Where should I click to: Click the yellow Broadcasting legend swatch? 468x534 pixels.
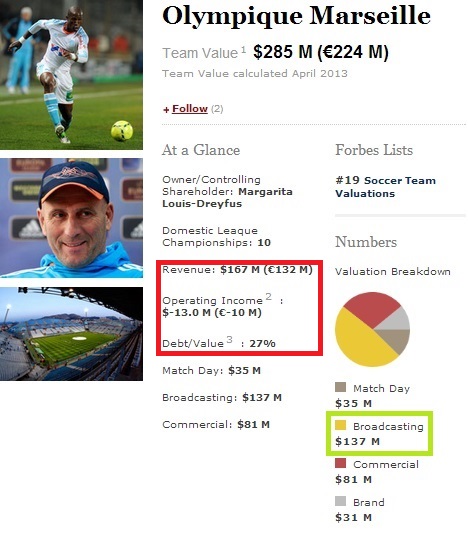pyautogui.click(x=340, y=425)
